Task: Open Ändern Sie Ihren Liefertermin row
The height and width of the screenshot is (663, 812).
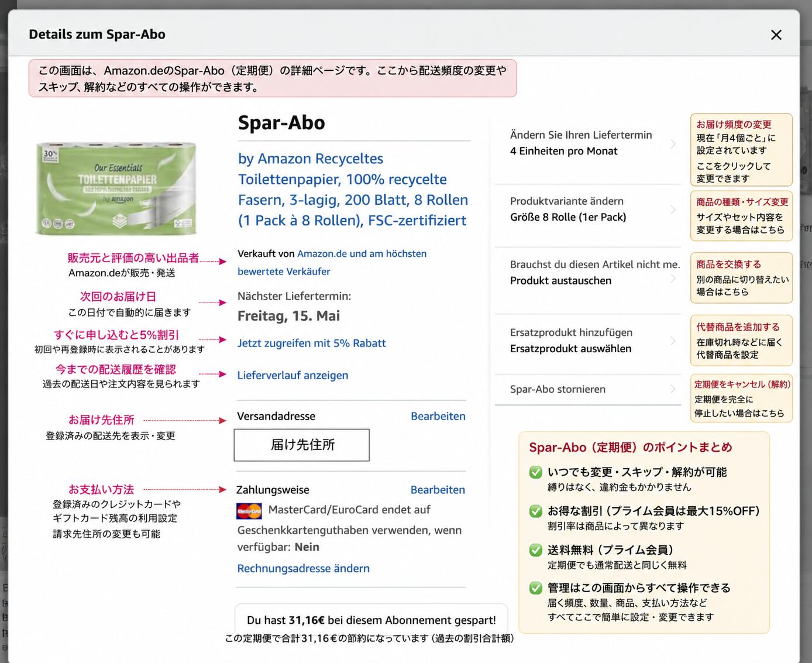Action: click(x=588, y=143)
